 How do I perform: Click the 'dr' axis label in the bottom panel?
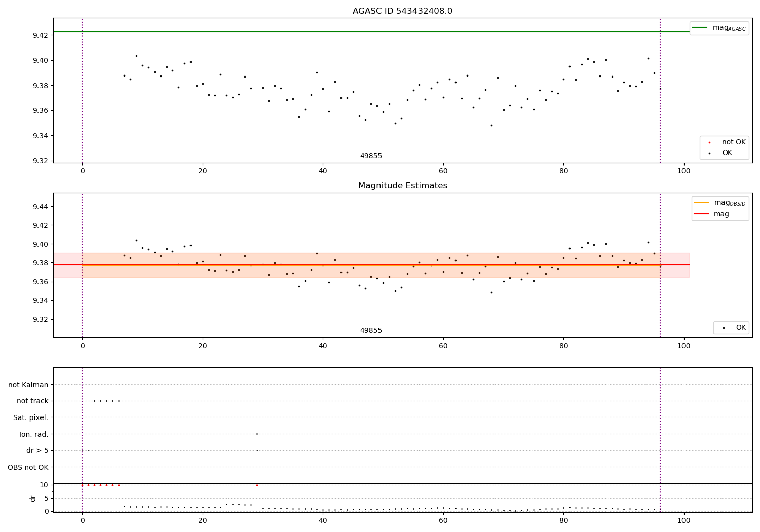pyautogui.click(x=33, y=498)
